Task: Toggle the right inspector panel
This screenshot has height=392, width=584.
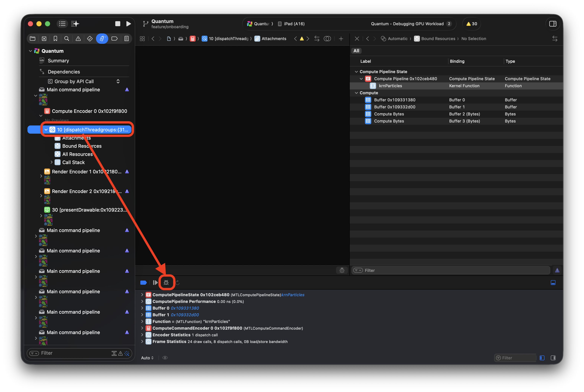Action: (553, 24)
